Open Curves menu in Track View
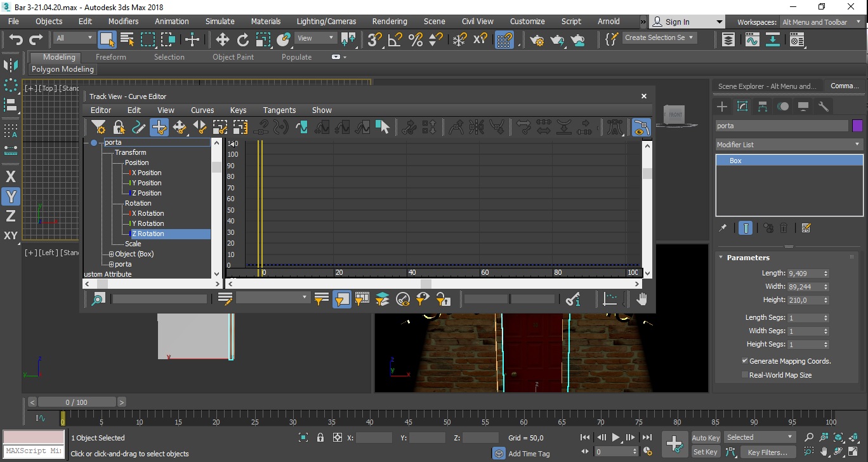Viewport: 868px width, 462px height. [202, 110]
